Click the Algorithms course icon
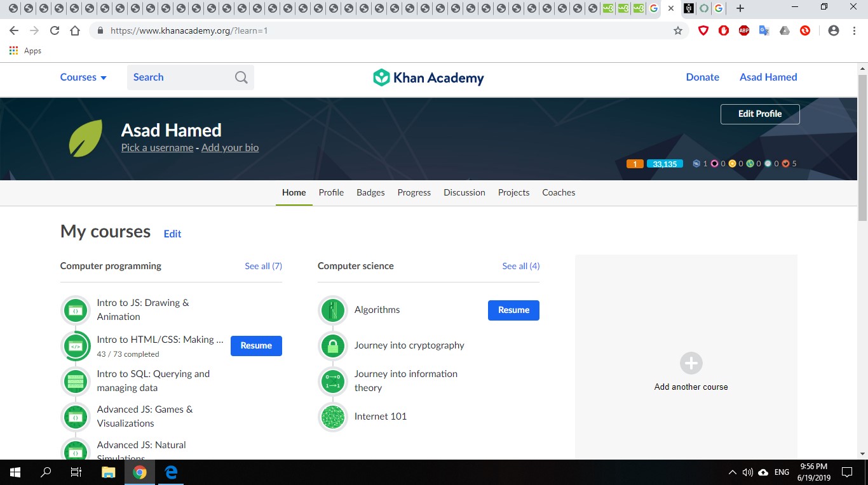This screenshot has width=868, height=485. point(333,310)
